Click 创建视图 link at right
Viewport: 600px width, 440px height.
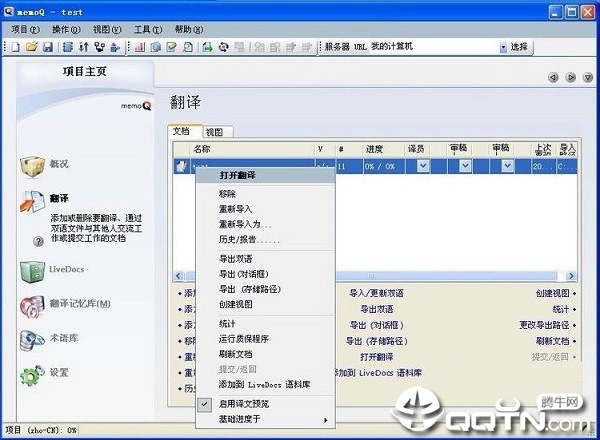click(x=553, y=293)
